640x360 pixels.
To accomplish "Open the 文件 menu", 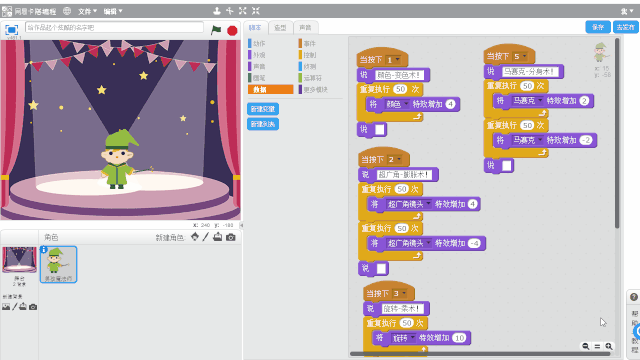I will coord(87,11).
